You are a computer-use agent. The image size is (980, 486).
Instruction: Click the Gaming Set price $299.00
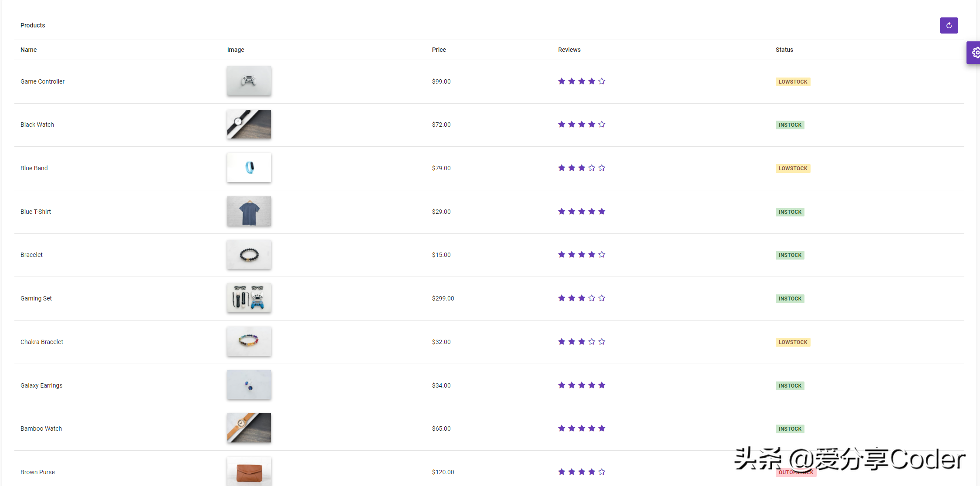click(443, 298)
